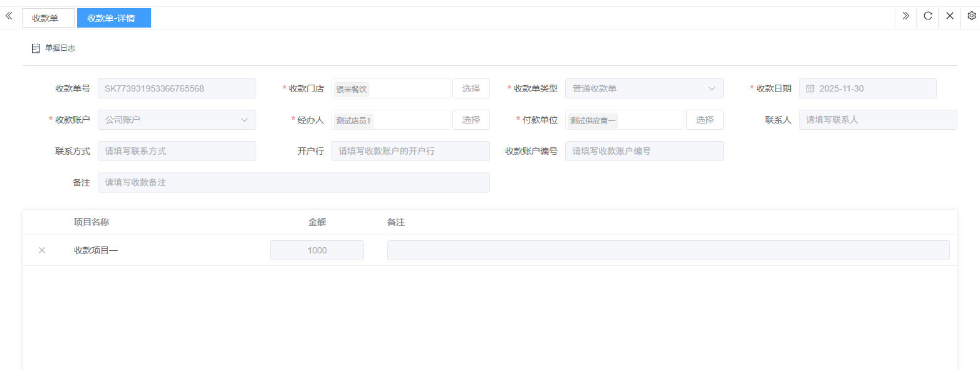Close the current tab with the X icon
Viewport: 980px width, 370px height.
950,16
